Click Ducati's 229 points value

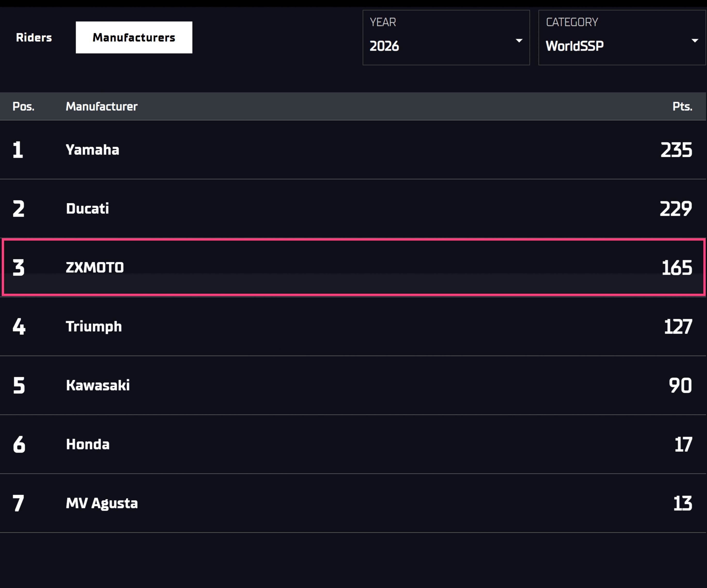(x=676, y=209)
